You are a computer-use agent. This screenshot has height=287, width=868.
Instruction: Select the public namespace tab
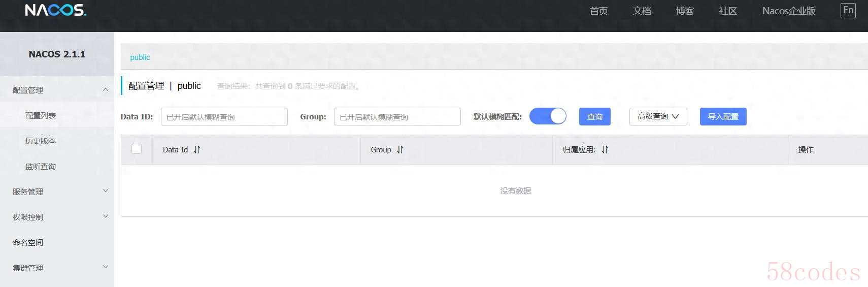click(x=140, y=57)
